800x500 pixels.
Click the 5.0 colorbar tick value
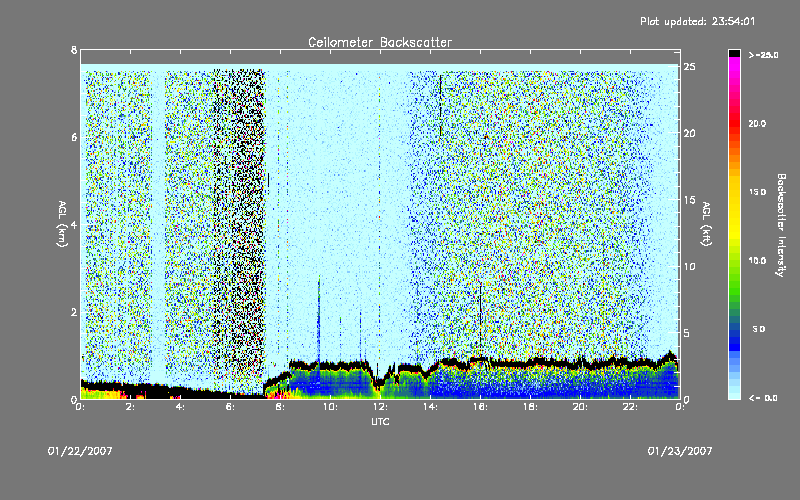point(759,329)
